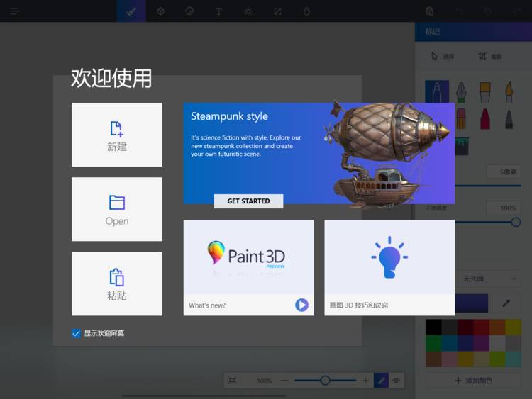Click the 选择 (Select) arrow tool
532x399 pixels.
tap(442, 56)
